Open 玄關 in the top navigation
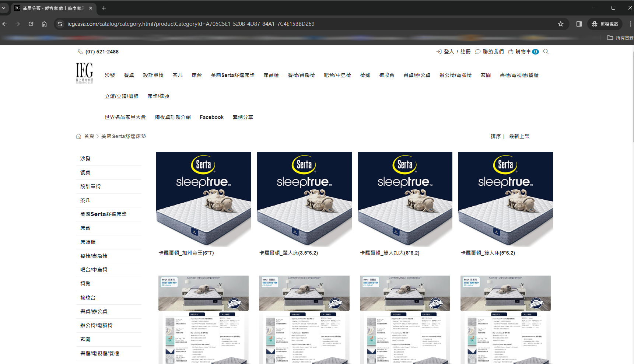This screenshot has height=364, width=634. click(x=486, y=75)
